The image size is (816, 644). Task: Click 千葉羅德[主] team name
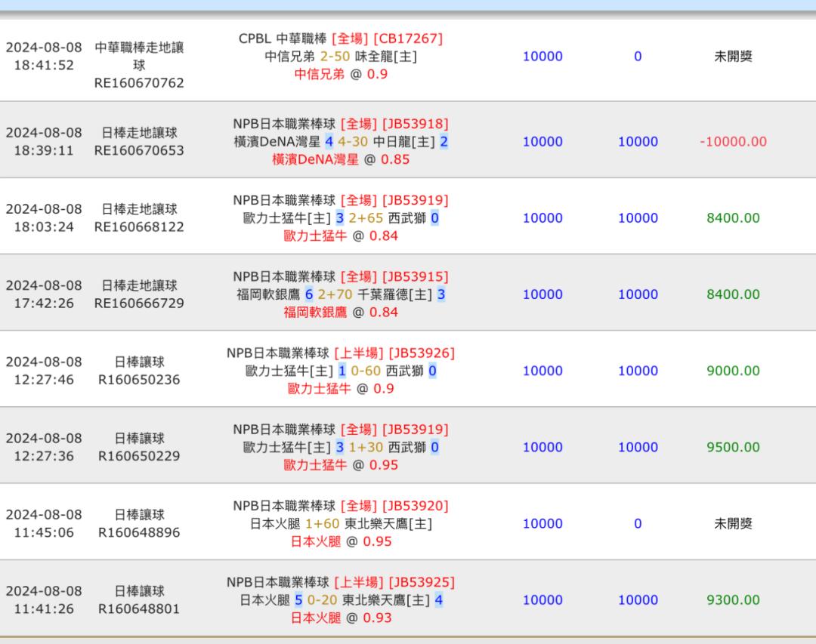tap(395, 295)
